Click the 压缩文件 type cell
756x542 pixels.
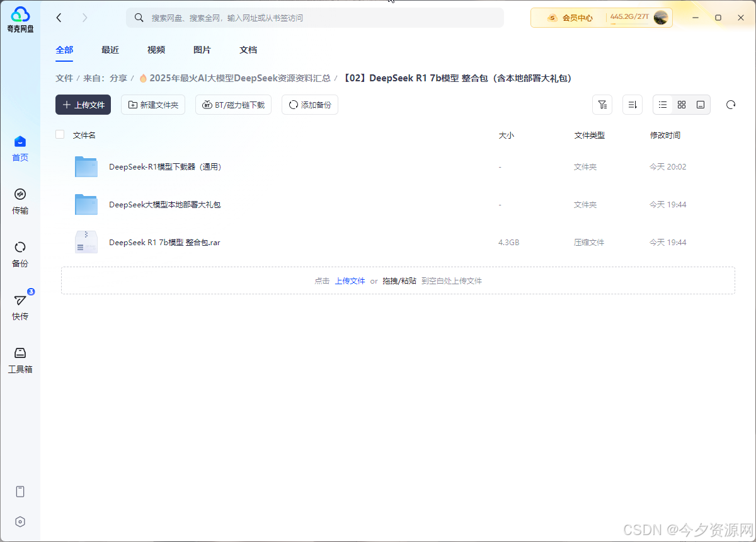pos(589,243)
